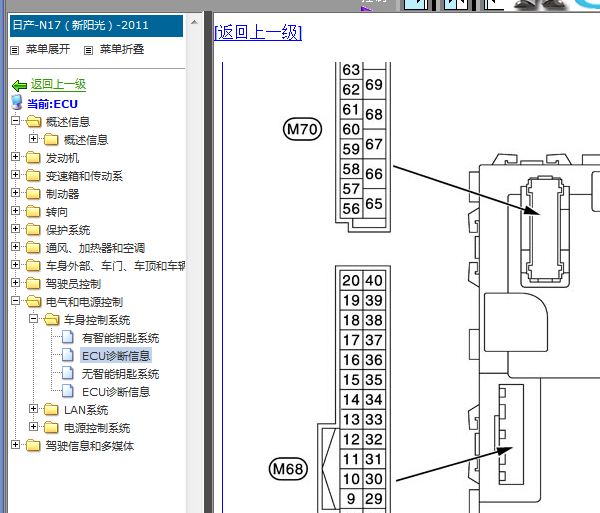This screenshot has height=513, width=600.
Task: Click the 保护系统 folder icon
Action: 33,229
